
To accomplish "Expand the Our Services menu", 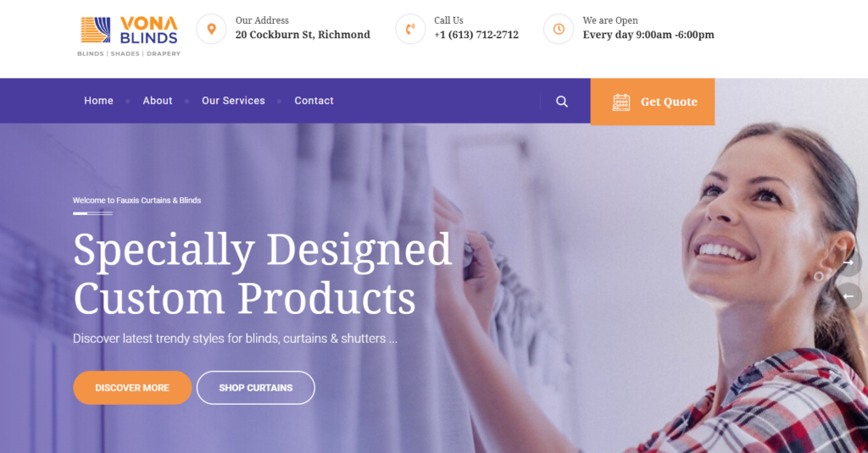I will 233,101.
